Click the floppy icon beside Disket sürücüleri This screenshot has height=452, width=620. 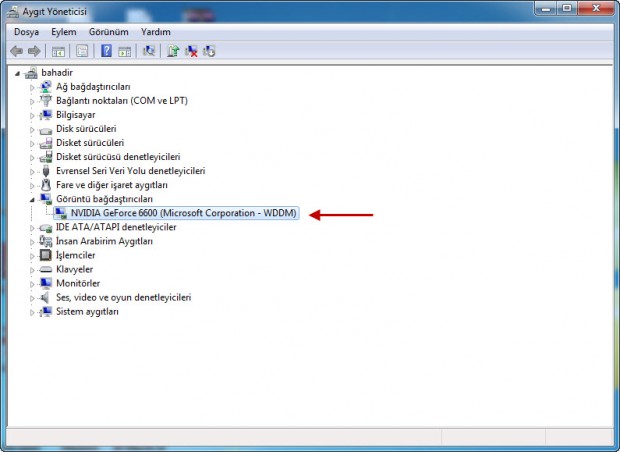pos(46,143)
